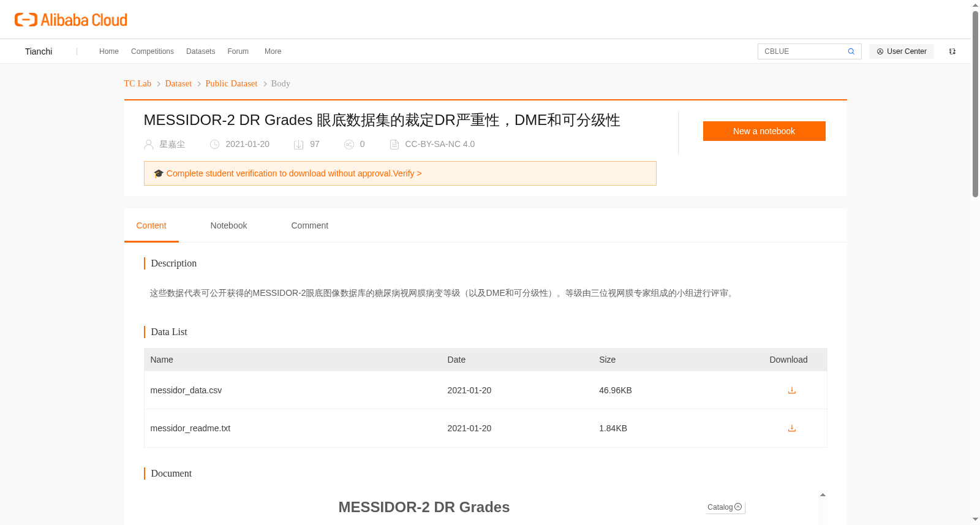The height and width of the screenshot is (525, 980).
Task: Click the 1.84KB size cell
Action: coord(613,428)
